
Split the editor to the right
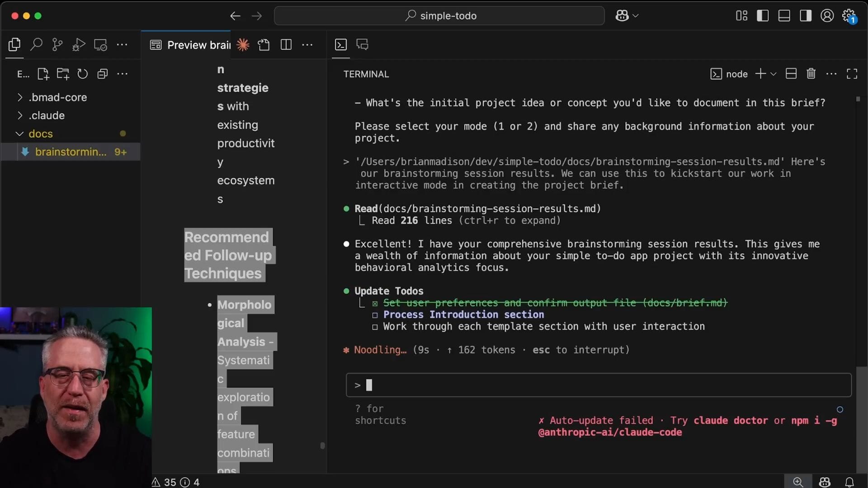pyautogui.click(x=286, y=44)
